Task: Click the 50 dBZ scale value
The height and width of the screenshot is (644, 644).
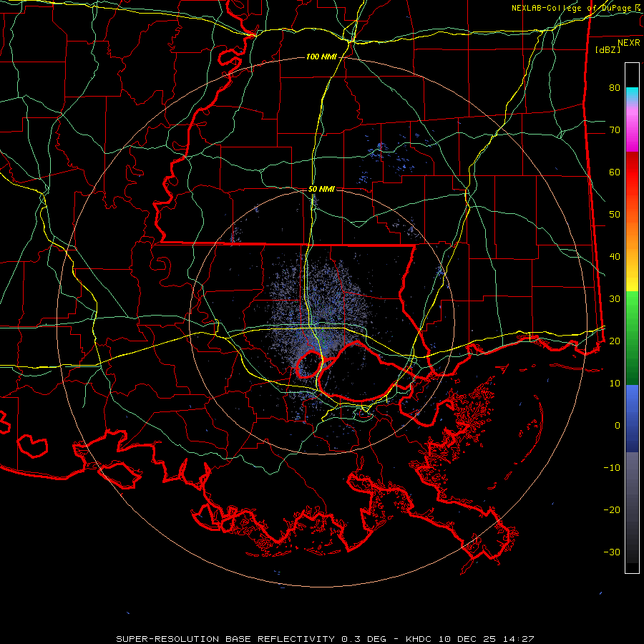Action: point(615,215)
